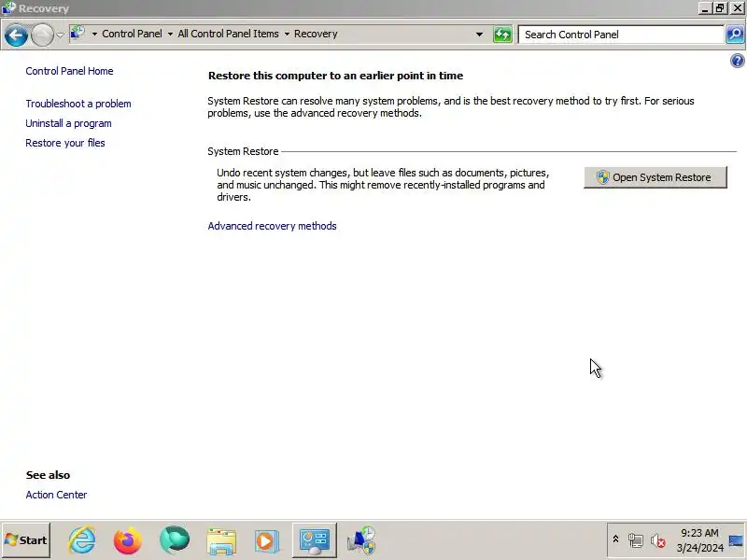Expand the arrow after Control Panel
This screenshot has width=747, height=560.
pos(170,35)
